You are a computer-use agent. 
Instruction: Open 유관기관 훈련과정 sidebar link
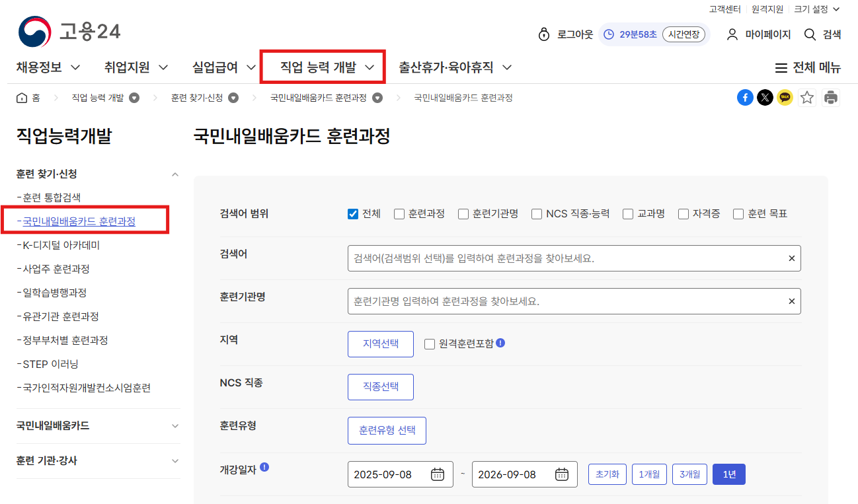61,316
